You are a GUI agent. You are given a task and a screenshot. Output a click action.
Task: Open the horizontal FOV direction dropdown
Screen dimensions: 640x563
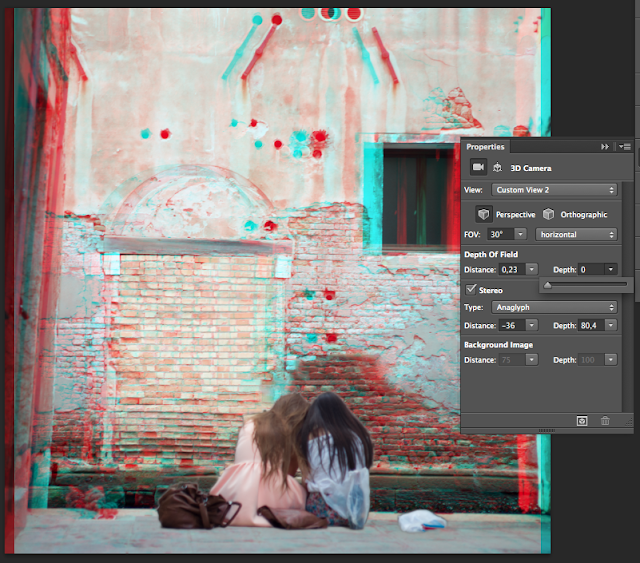point(576,234)
